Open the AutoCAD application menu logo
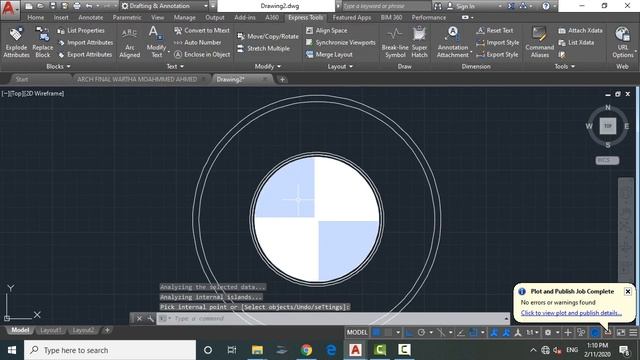 click(x=9, y=10)
